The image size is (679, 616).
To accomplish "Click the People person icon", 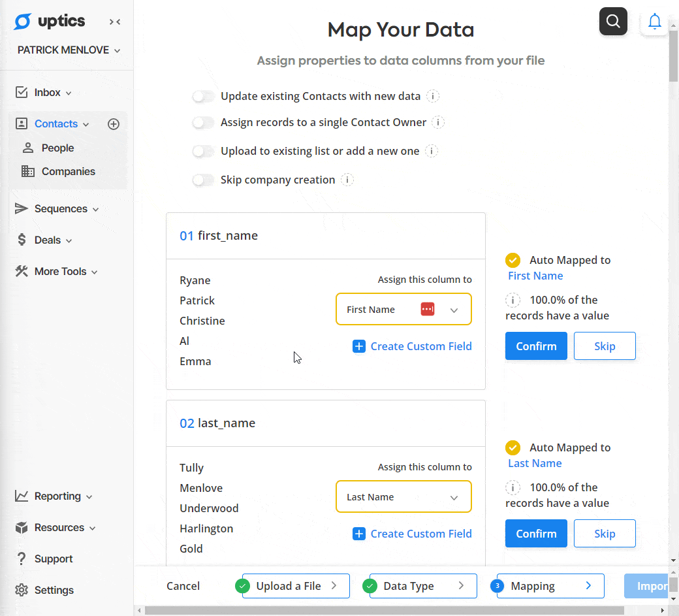I will (x=27, y=148).
